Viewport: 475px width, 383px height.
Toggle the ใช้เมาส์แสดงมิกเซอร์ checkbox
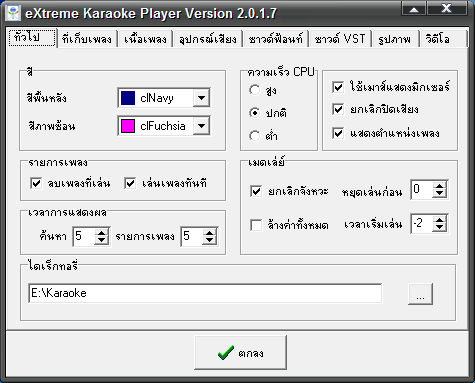coord(338,87)
